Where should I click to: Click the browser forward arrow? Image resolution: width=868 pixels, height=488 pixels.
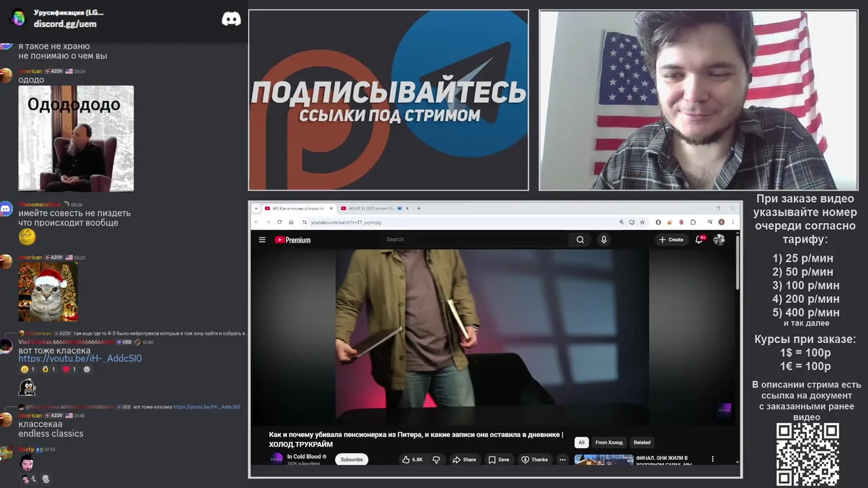pos(268,222)
